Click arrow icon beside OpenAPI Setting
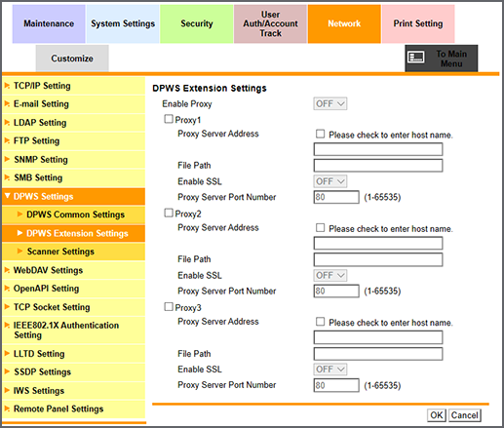The height and width of the screenshot is (428, 504). [7, 289]
